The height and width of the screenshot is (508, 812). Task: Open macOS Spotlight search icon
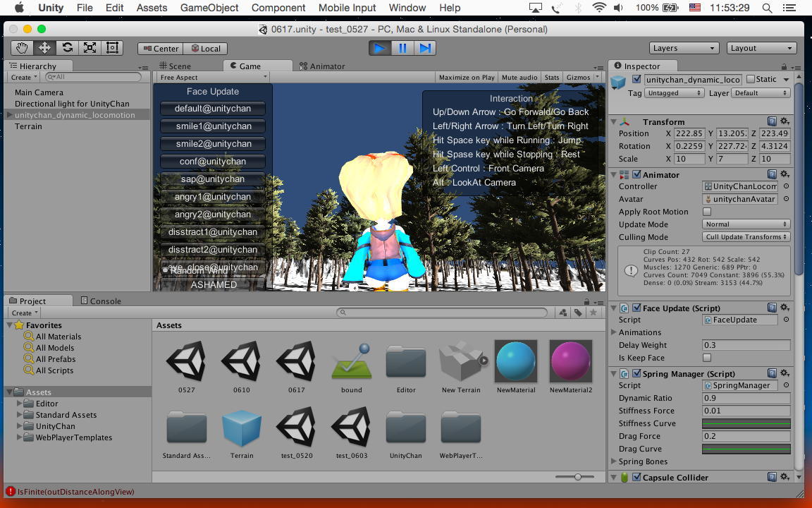(768, 8)
